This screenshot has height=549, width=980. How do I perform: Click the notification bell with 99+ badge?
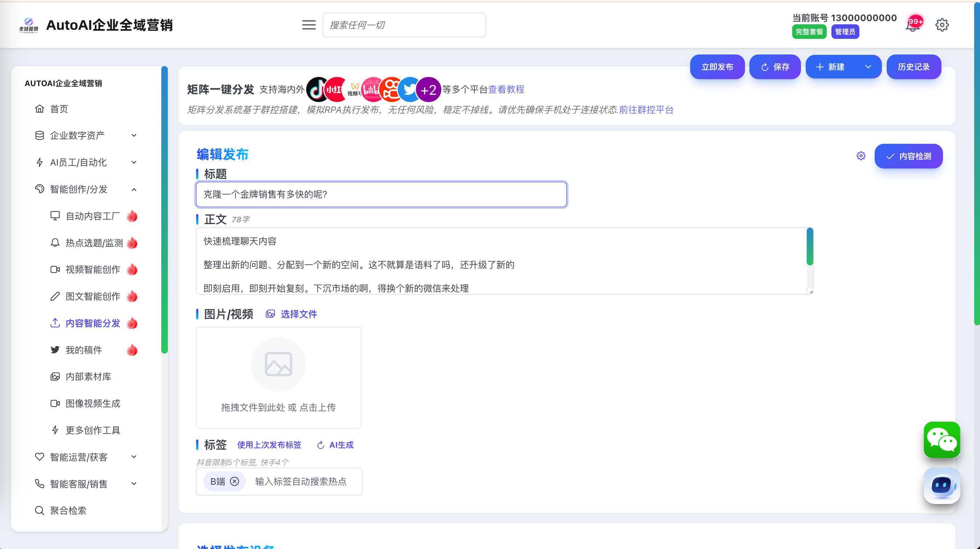[913, 25]
